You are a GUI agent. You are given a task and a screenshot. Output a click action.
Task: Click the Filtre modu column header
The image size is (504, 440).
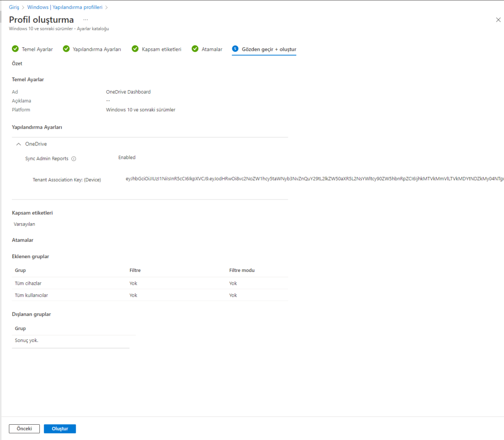pos(242,271)
